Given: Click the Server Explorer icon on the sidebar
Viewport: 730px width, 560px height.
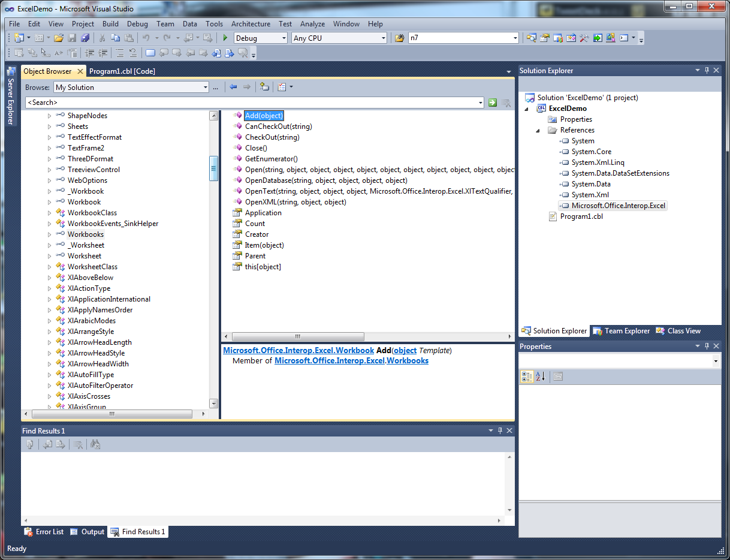Looking at the screenshot, I should coord(10,71).
